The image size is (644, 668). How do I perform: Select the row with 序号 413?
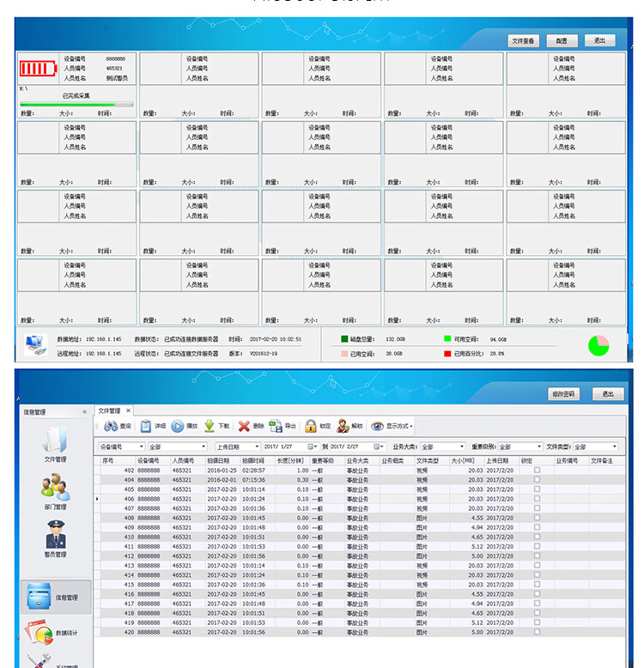coord(360,565)
